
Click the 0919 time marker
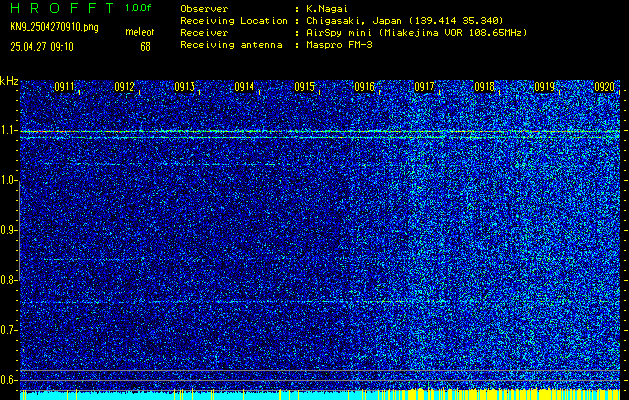544,87
